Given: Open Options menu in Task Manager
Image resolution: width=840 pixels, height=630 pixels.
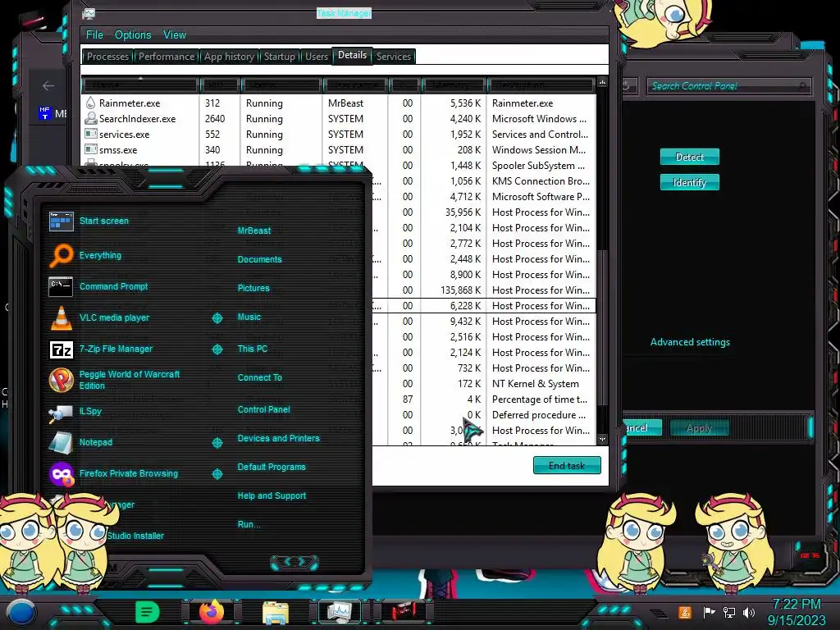Looking at the screenshot, I should click(133, 34).
